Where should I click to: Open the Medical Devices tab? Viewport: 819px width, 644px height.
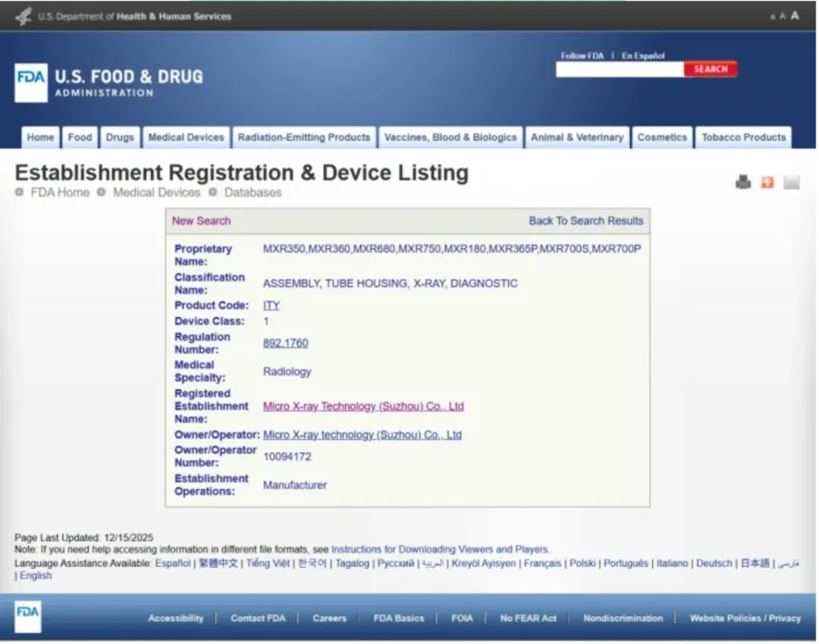pos(186,137)
